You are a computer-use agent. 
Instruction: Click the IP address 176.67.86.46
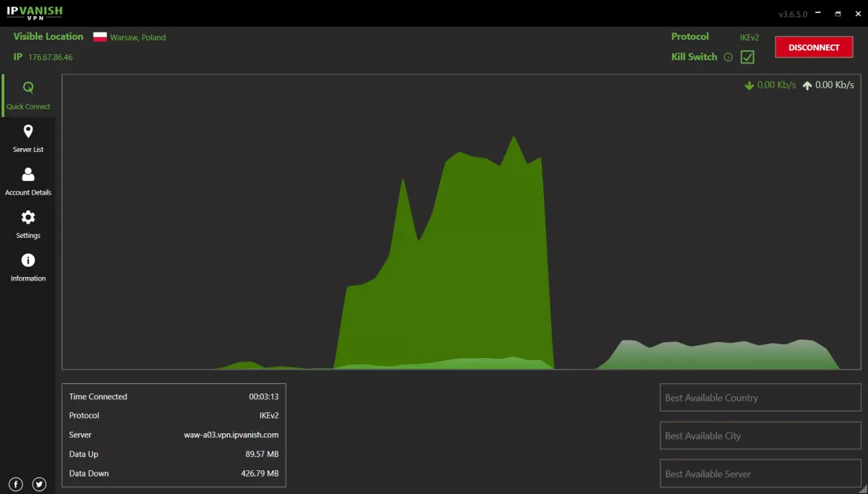(51, 57)
